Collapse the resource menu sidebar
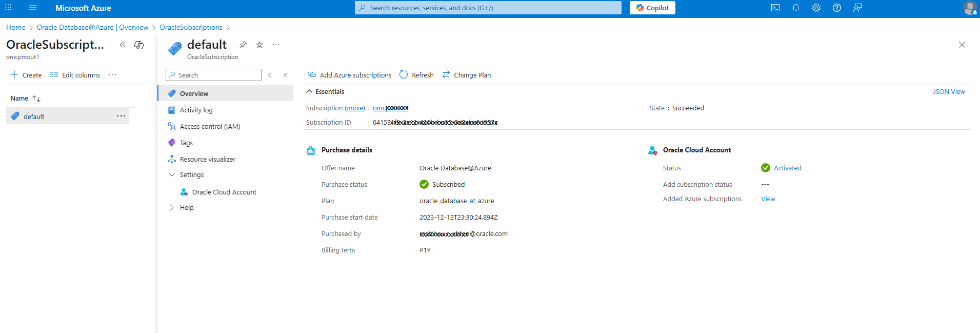The image size is (980, 333). pyautogui.click(x=285, y=75)
